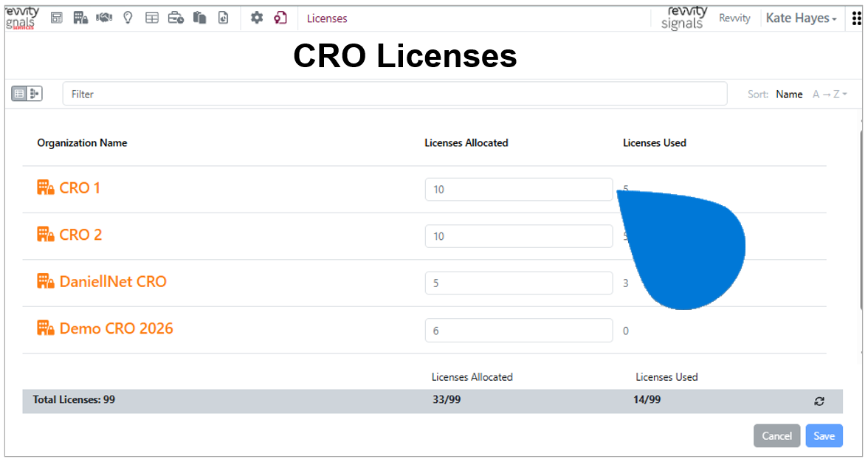Open the clipboard documents icon

(200, 18)
